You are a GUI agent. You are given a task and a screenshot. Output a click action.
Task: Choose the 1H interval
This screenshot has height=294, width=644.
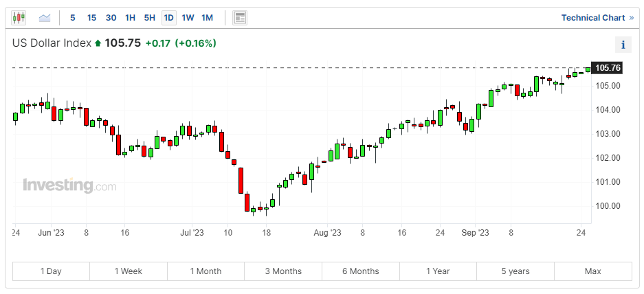pyautogui.click(x=130, y=17)
